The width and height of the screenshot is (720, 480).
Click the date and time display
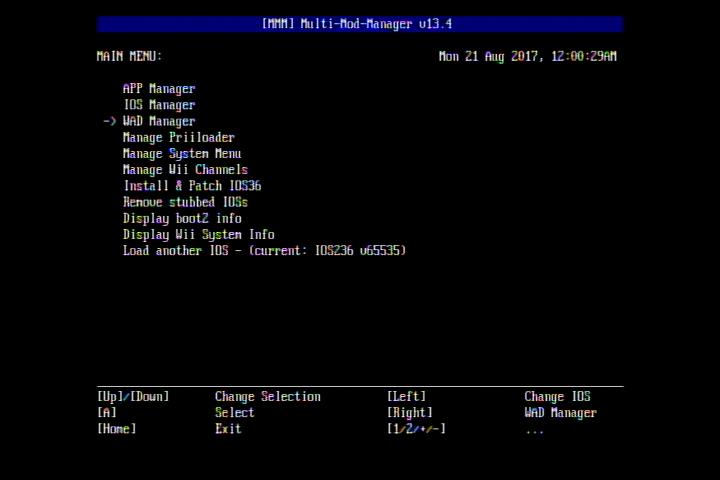point(528,56)
